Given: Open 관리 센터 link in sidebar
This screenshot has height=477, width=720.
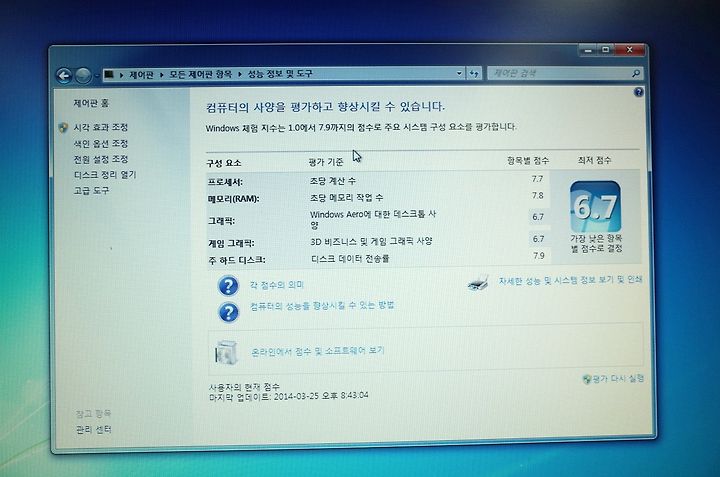Looking at the screenshot, I should (94, 430).
